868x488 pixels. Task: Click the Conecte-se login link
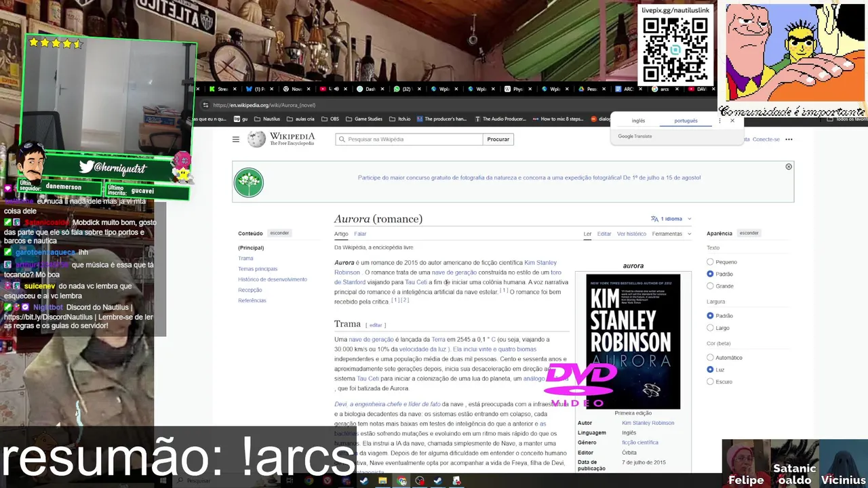766,140
